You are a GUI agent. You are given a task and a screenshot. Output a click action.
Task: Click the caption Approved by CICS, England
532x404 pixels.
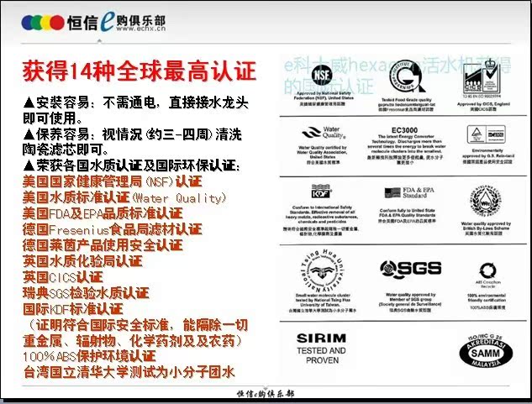(x=483, y=104)
